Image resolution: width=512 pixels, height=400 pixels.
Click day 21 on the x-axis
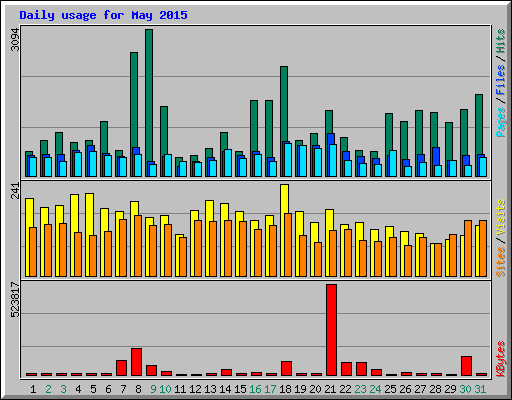tap(330, 389)
